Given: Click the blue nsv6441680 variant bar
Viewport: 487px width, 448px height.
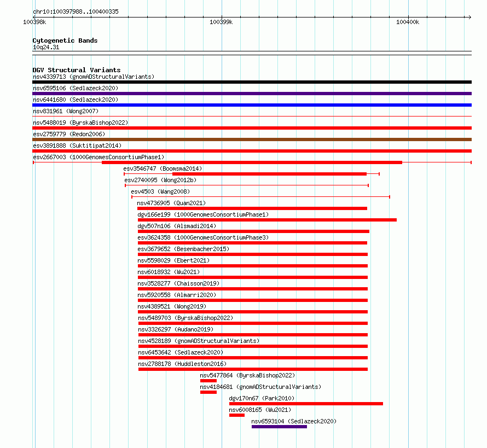Looking at the screenshot, I should click(252, 105).
